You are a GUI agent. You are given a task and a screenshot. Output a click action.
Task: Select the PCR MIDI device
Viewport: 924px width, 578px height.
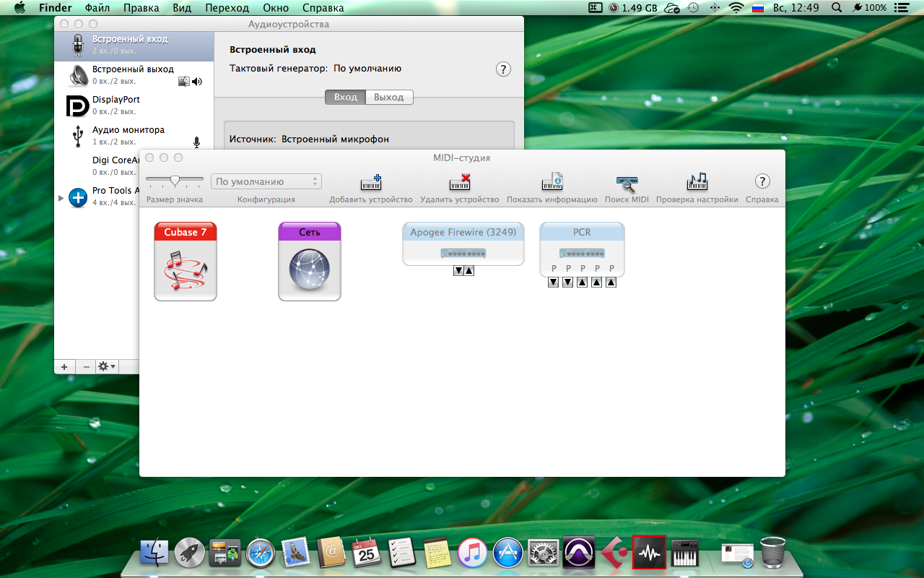coord(582,249)
